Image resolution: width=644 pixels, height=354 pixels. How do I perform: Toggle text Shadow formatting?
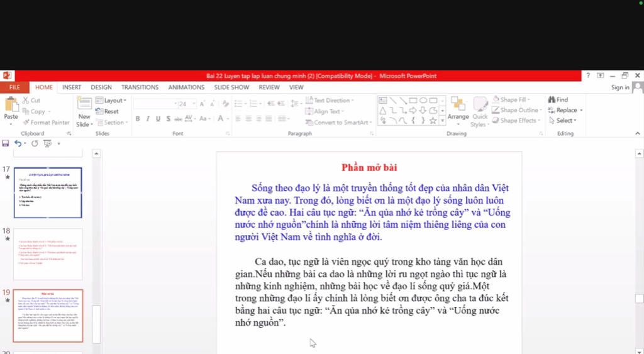tap(168, 119)
